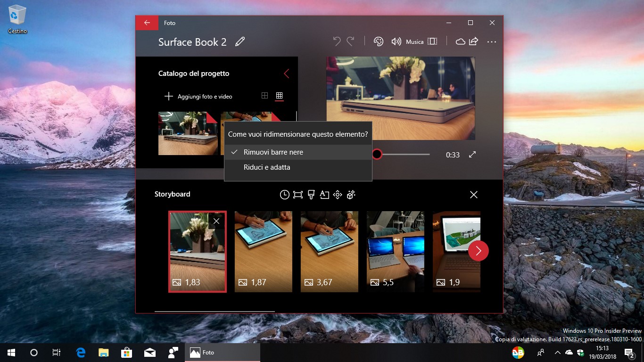Open Task View on taskbar

[57, 352]
